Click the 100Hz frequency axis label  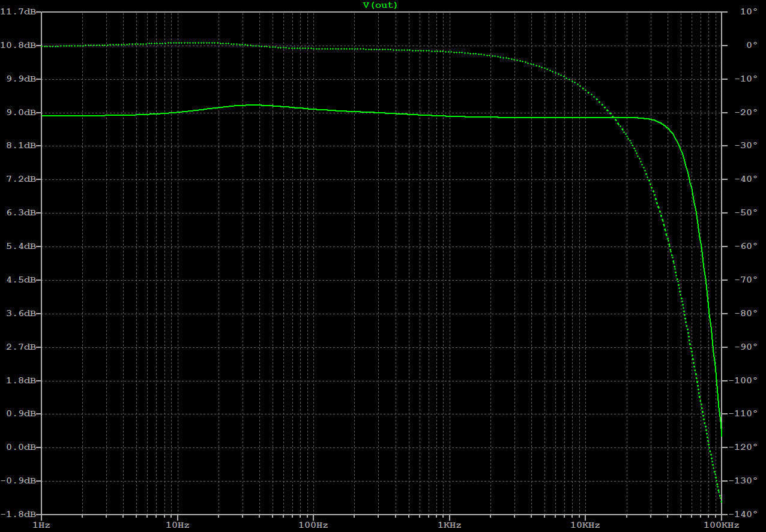click(x=313, y=525)
